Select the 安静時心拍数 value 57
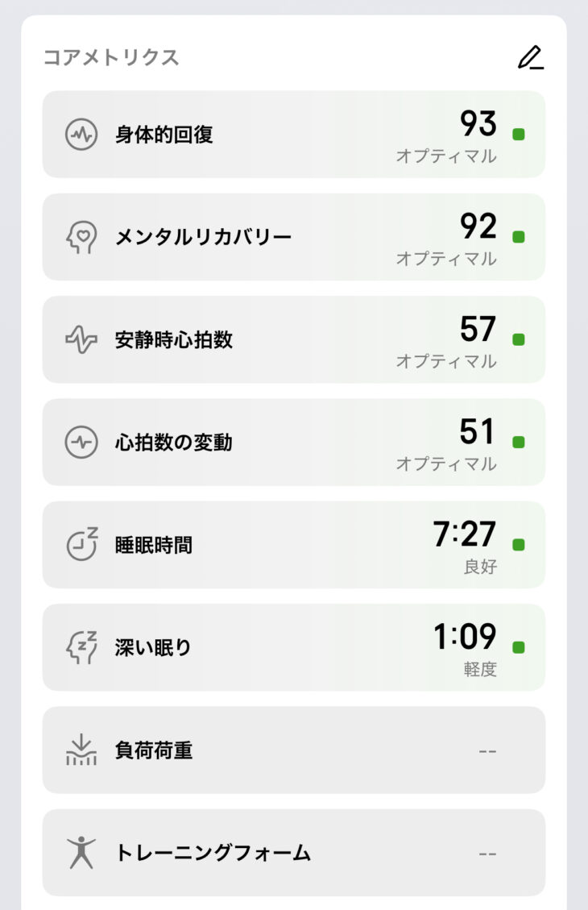The height and width of the screenshot is (910, 588). pos(478,329)
